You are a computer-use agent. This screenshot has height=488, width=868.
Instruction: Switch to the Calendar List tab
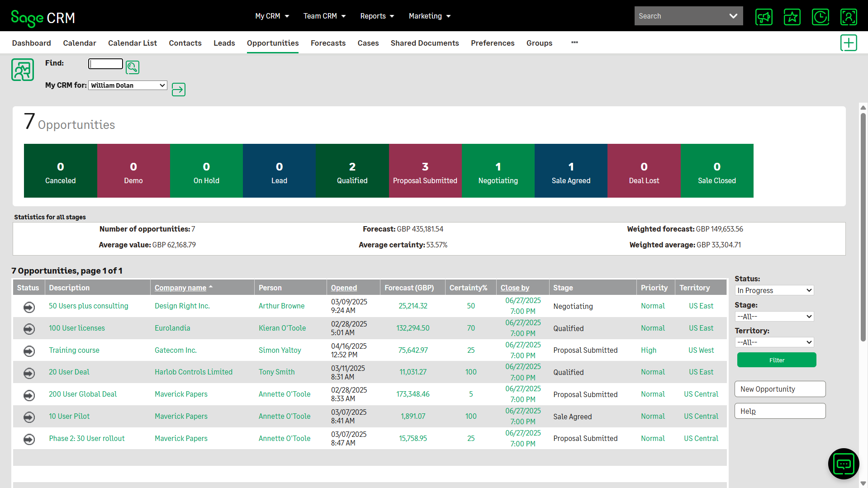pyautogui.click(x=133, y=43)
